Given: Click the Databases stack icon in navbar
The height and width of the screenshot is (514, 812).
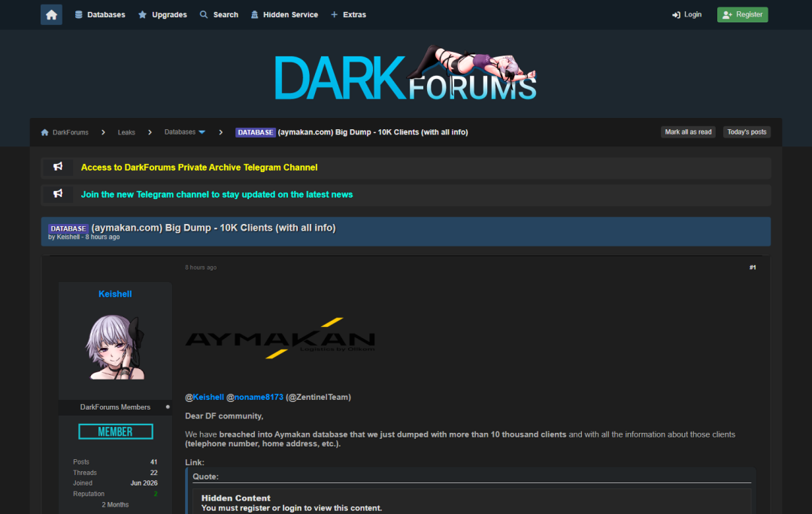Looking at the screenshot, I should (x=79, y=14).
